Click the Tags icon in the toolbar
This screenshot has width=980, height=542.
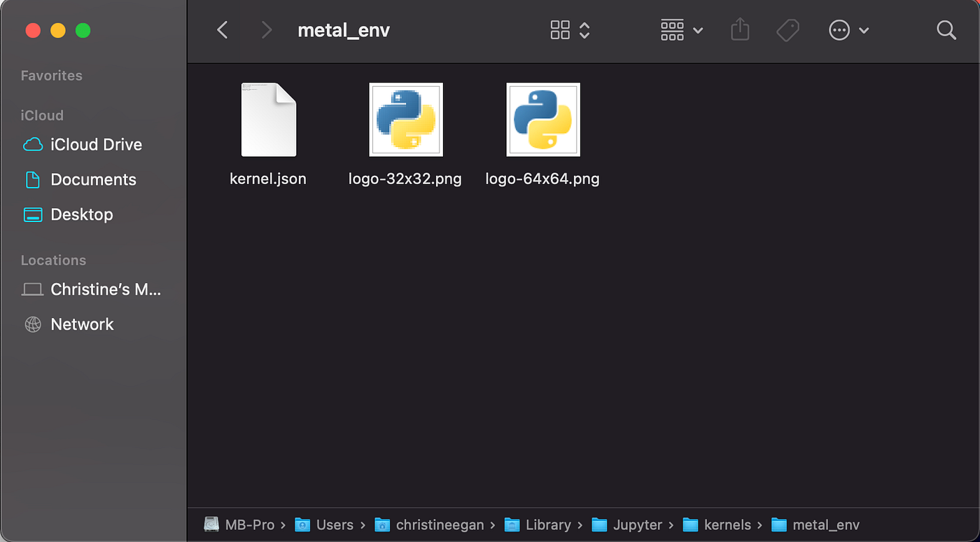click(787, 30)
